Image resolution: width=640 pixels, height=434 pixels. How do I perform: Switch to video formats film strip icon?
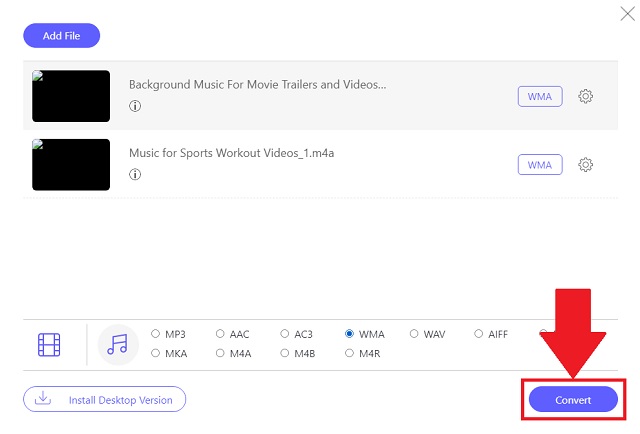(49, 345)
